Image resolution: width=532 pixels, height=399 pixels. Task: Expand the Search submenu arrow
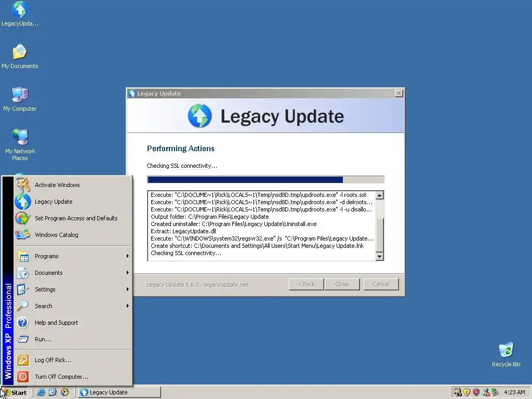click(128, 306)
